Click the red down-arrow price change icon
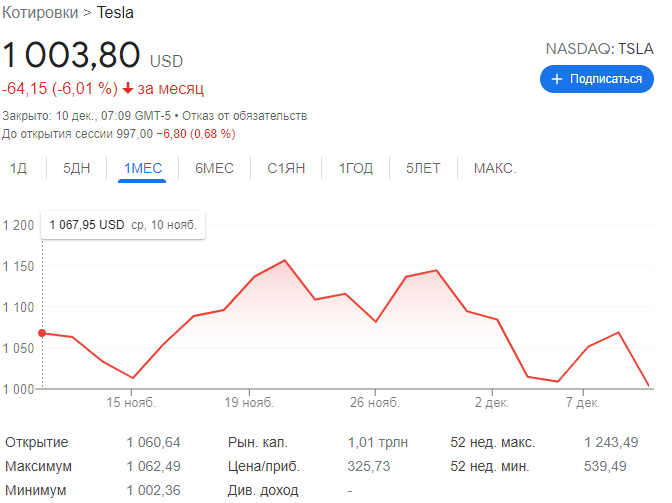The width and height of the screenshot is (672, 503). coord(128,88)
